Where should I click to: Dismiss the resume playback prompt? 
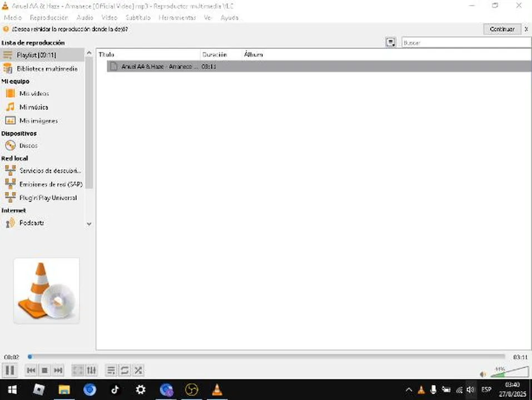pyautogui.click(x=526, y=29)
